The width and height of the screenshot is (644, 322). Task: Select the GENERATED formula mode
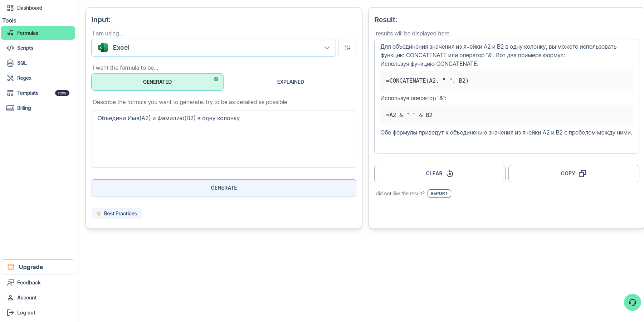157,82
